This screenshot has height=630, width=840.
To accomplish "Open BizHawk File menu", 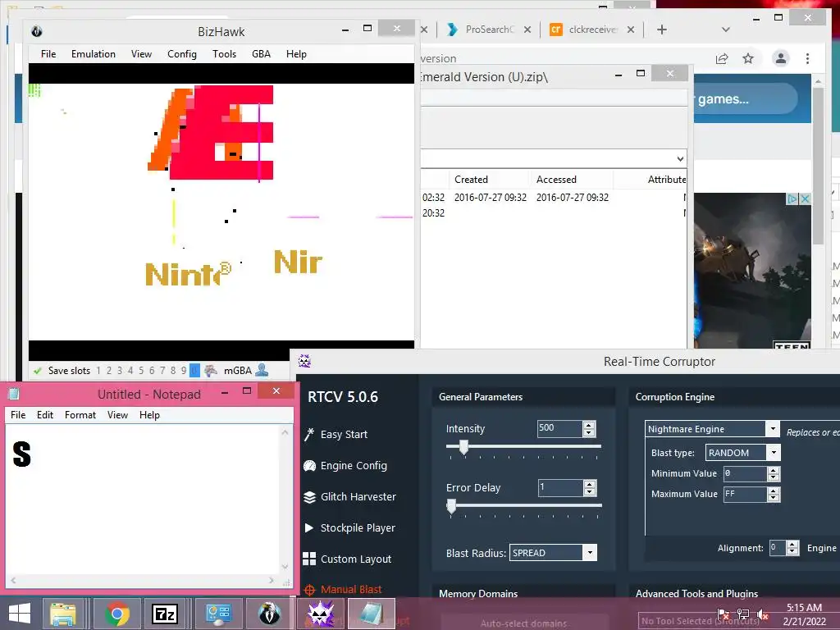I will (x=48, y=53).
